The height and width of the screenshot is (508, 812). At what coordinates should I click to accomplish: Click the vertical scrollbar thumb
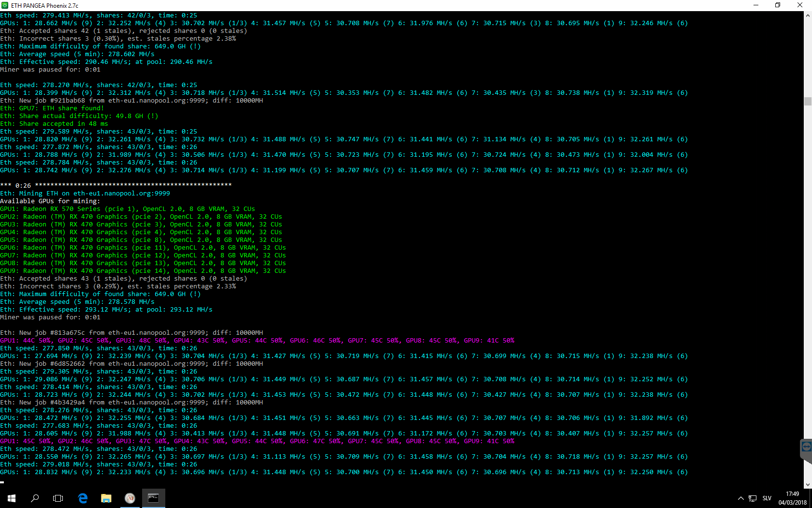point(808,101)
